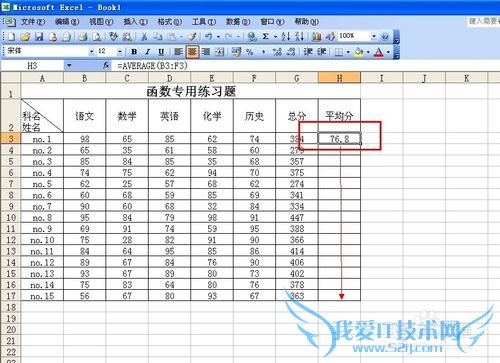Select row 3 header
Screen dimensions: 500x363
[11, 139]
